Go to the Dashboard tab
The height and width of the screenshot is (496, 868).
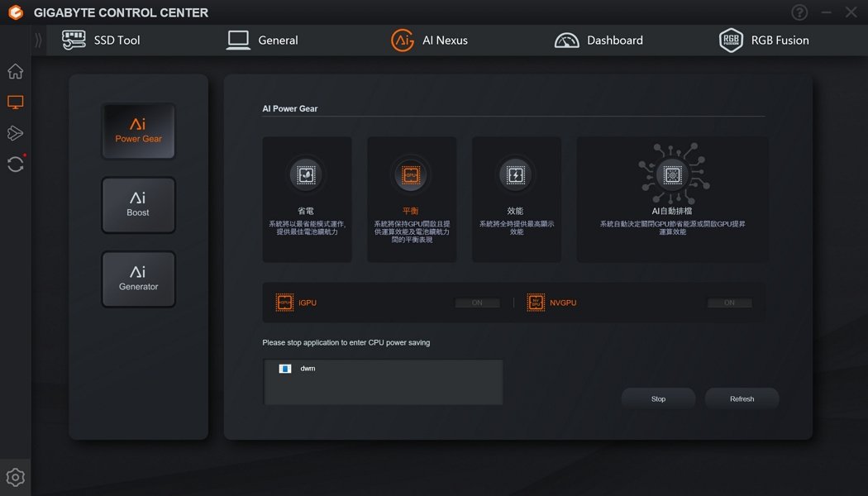coord(599,41)
